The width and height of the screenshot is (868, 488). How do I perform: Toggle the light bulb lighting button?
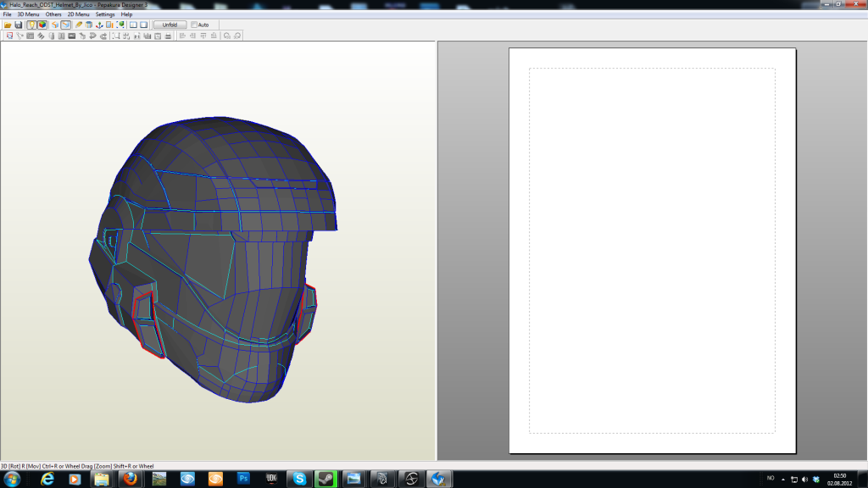[31, 25]
